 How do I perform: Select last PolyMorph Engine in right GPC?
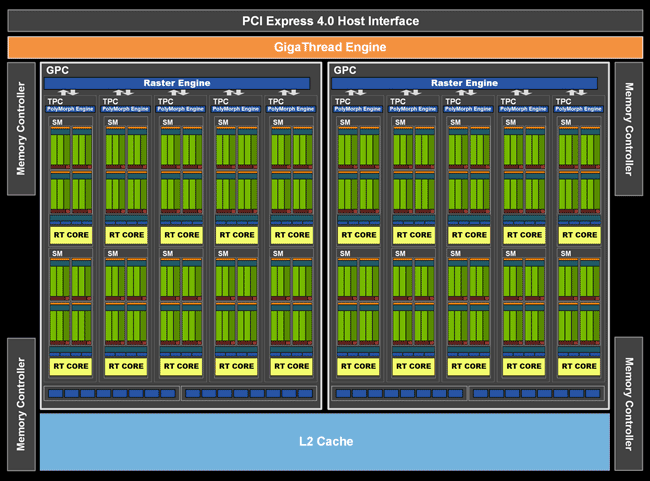[579, 109]
